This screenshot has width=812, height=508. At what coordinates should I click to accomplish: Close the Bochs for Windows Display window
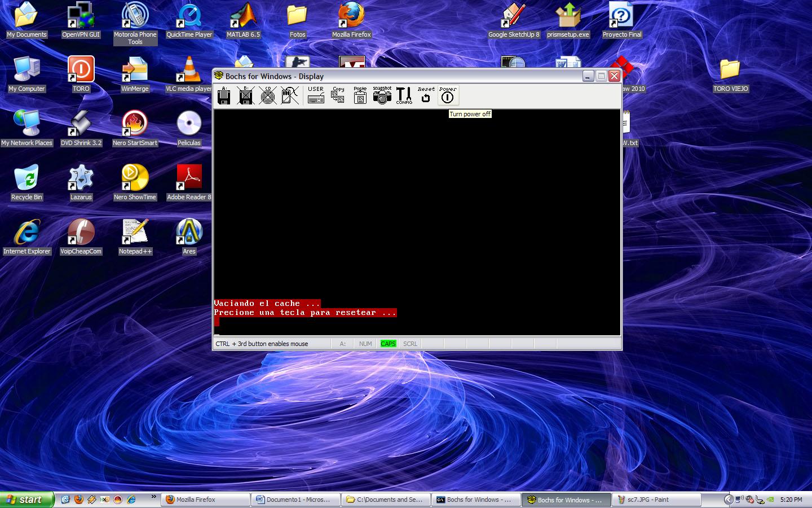[x=614, y=76]
